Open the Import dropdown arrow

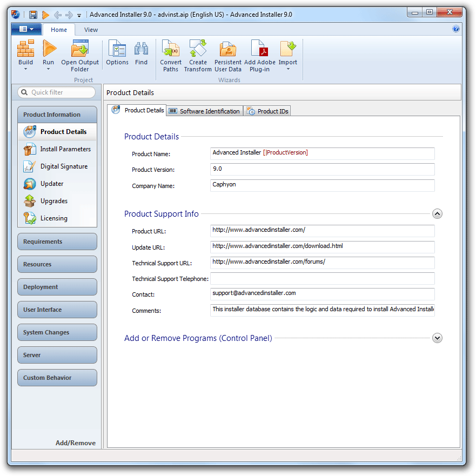click(288, 69)
